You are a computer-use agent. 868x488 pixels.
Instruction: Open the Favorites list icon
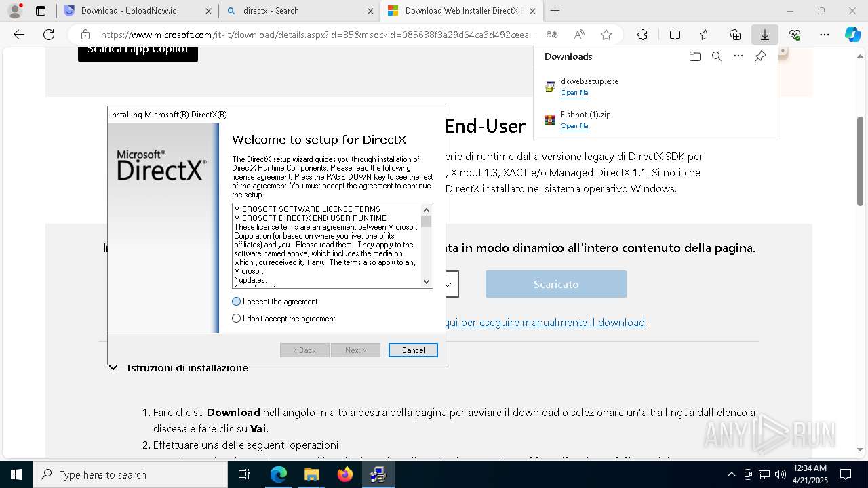coord(705,35)
